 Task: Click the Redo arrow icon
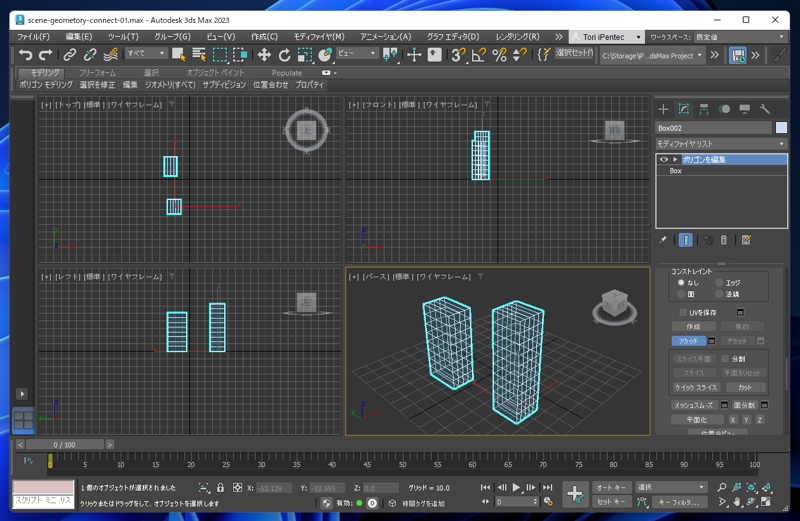point(45,54)
